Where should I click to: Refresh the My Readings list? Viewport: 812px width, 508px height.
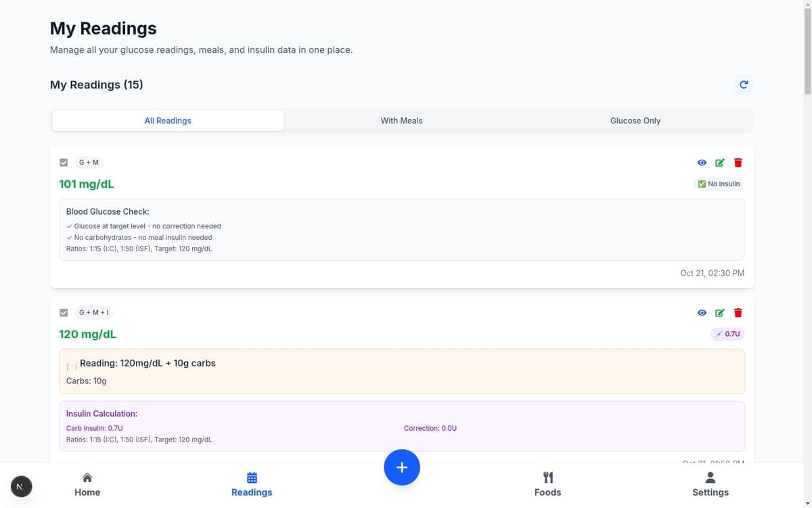coord(743,85)
